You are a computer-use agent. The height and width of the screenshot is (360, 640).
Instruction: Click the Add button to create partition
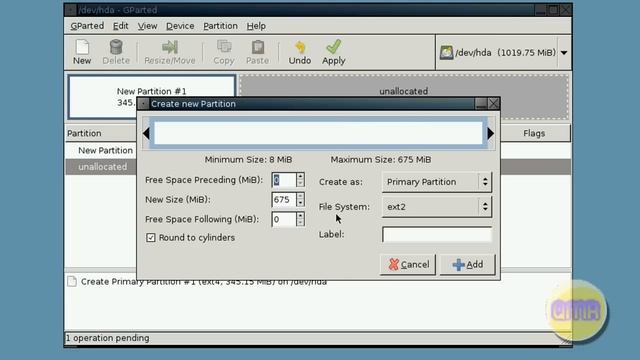click(468, 264)
